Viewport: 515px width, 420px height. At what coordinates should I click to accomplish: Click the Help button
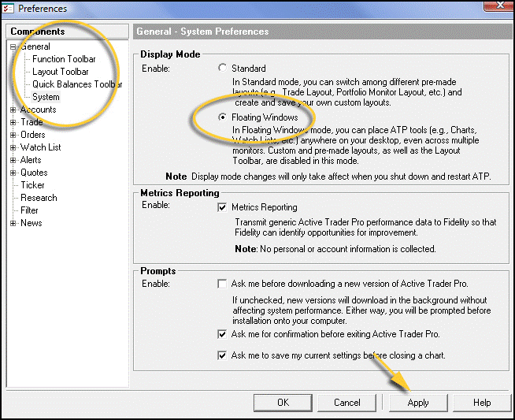point(482,403)
